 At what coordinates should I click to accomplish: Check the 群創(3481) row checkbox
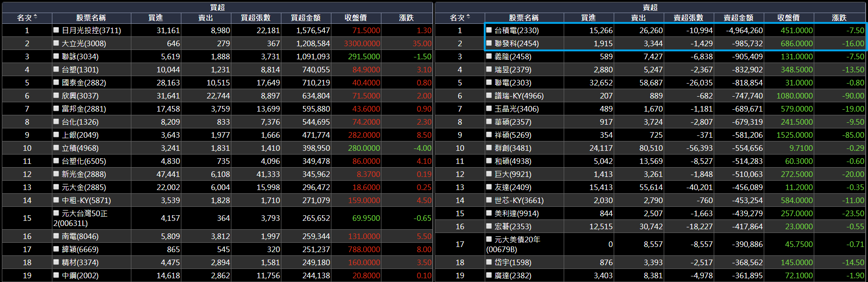pyautogui.click(x=489, y=148)
